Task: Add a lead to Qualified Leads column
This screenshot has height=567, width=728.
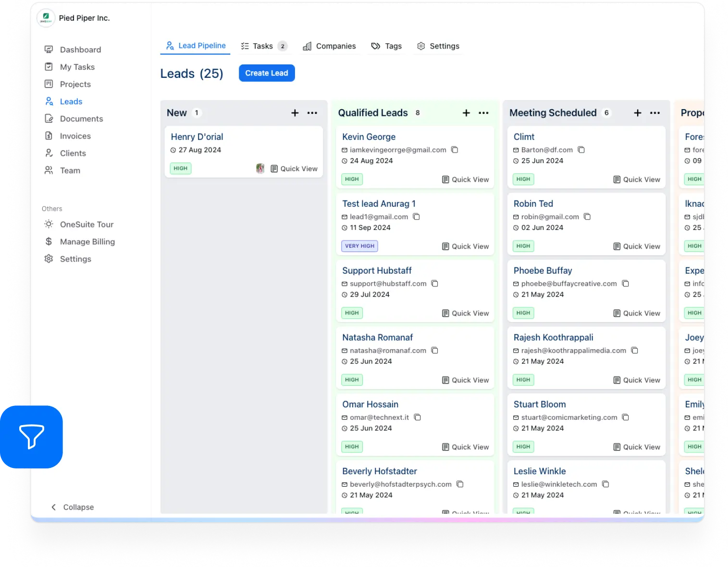Action: [466, 113]
